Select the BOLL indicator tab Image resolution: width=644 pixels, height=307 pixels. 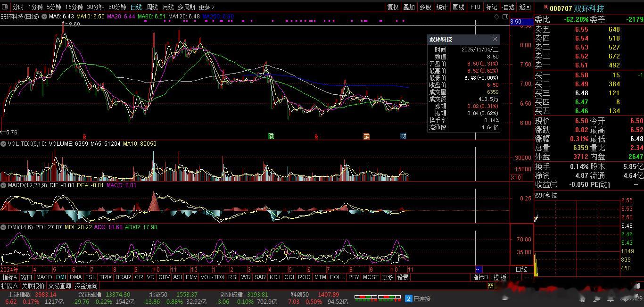point(337,277)
